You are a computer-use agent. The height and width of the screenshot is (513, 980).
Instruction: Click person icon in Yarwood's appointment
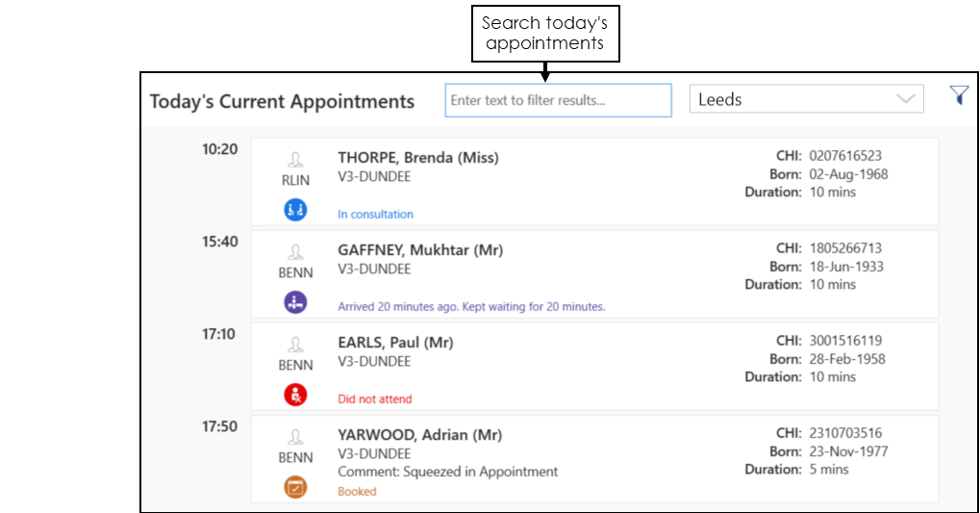[295, 437]
